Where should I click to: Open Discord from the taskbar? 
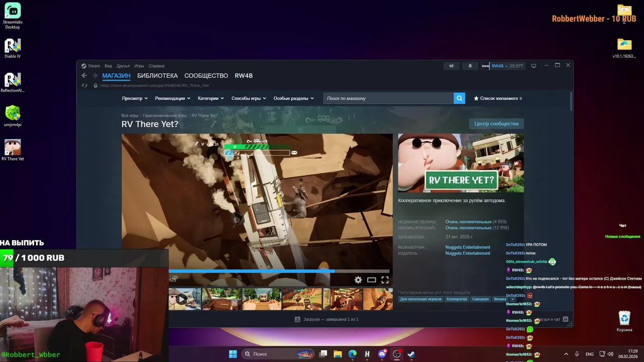[382, 354]
